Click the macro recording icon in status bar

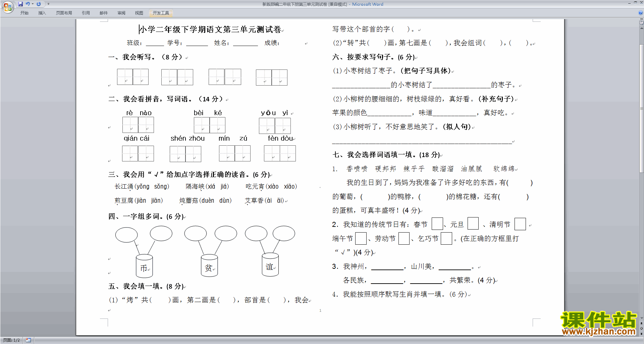(x=28, y=340)
